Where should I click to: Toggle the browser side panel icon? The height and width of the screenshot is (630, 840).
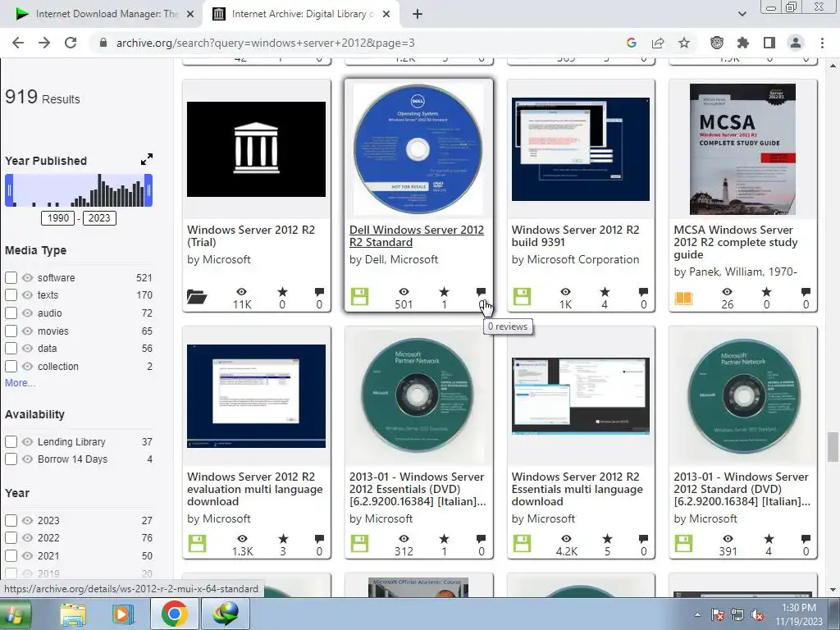769,43
